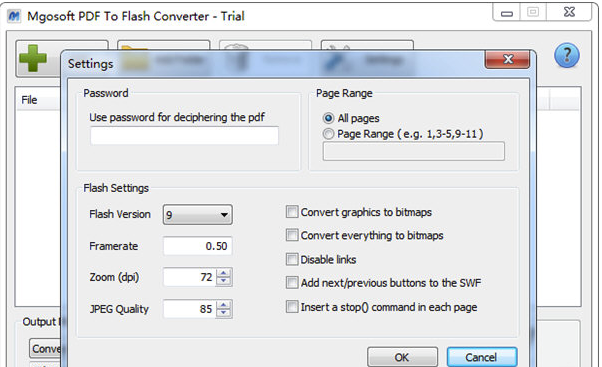Select the All pages radio button
The width and height of the screenshot is (602, 367).
click(328, 118)
